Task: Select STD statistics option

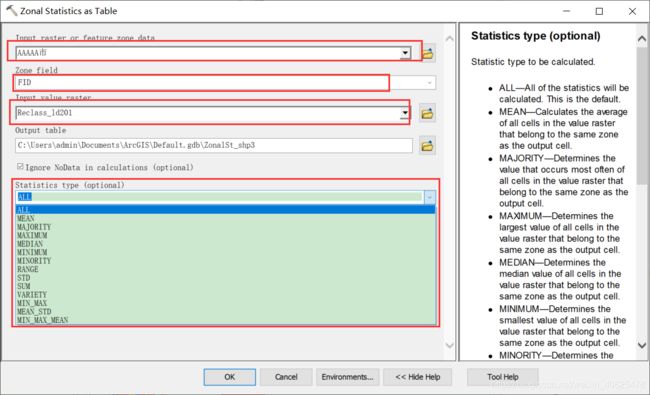Action: (226, 278)
